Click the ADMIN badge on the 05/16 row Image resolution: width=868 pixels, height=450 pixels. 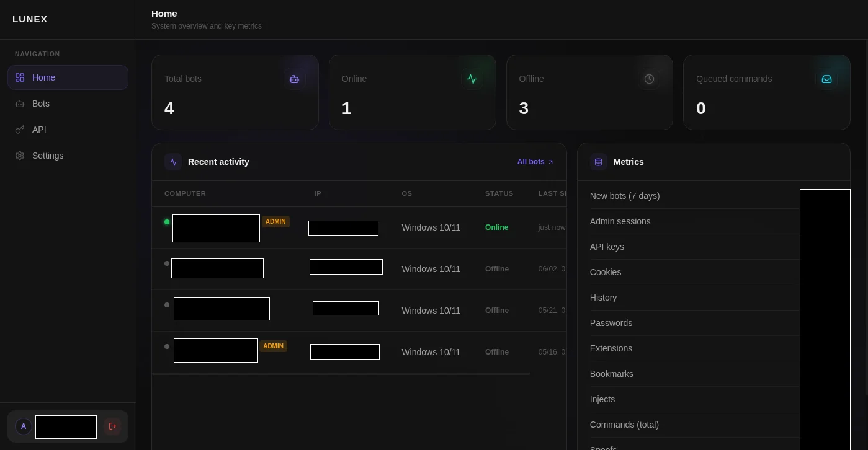(273, 346)
